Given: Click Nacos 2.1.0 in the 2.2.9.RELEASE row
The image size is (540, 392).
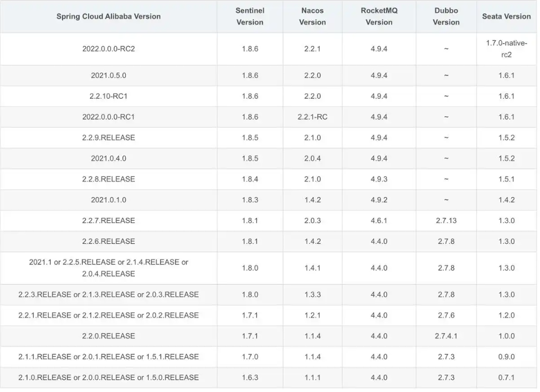Looking at the screenshot, I should pyautogui.click(x=312, y=138).
